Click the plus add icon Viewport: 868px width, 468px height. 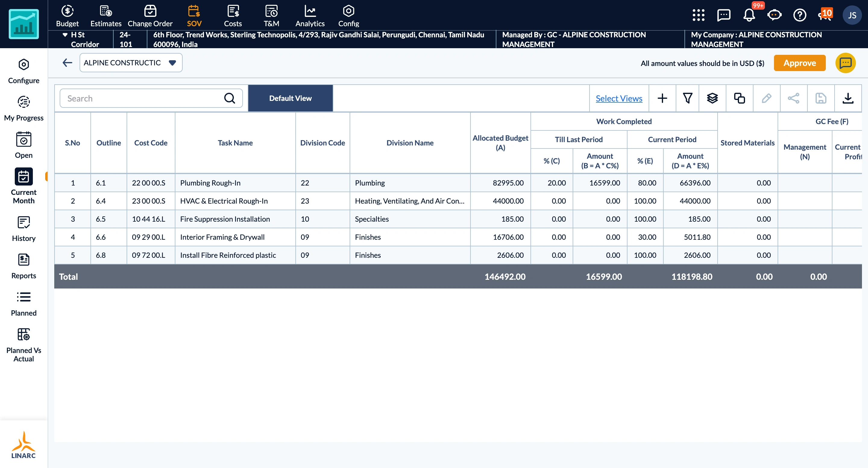pos(662,98)
